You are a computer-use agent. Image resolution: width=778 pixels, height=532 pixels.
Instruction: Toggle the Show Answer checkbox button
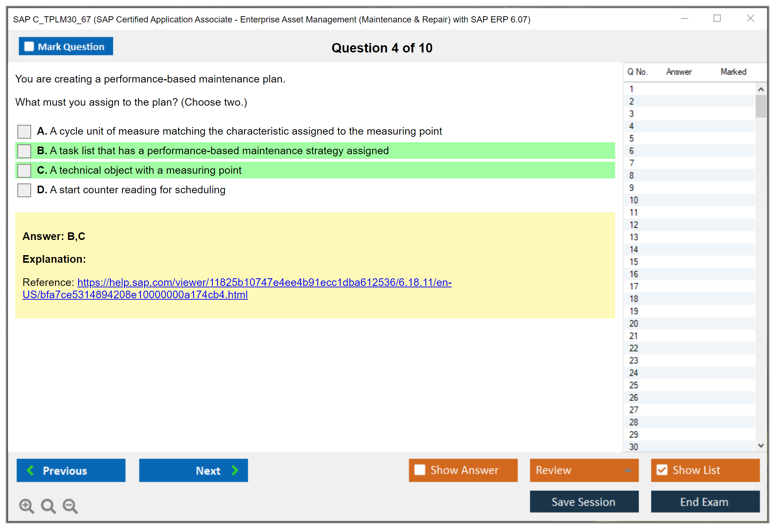click(420, 470)
